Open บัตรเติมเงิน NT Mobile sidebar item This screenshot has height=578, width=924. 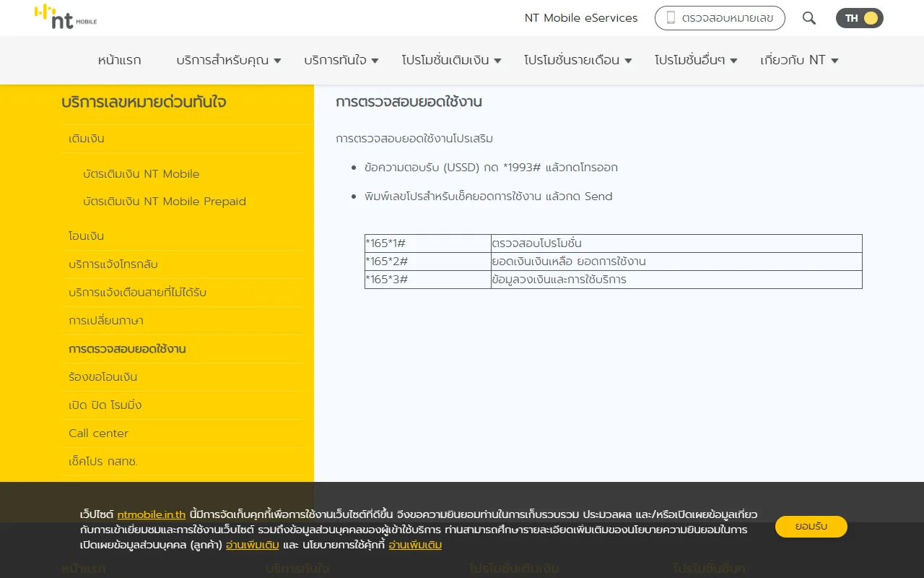(141, 174)
